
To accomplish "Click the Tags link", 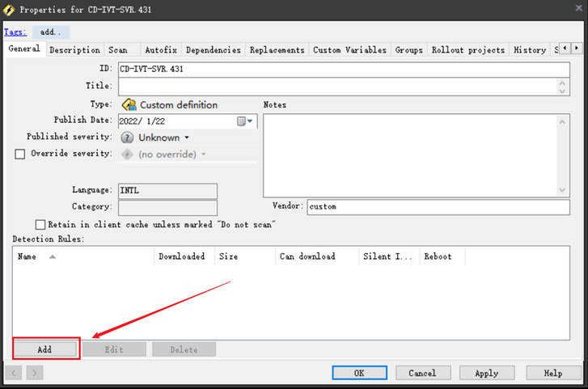I will coord(15,32).
